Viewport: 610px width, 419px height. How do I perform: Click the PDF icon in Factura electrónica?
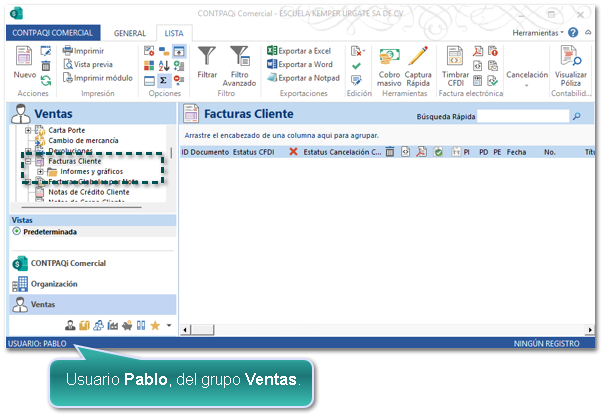[478, 51]
